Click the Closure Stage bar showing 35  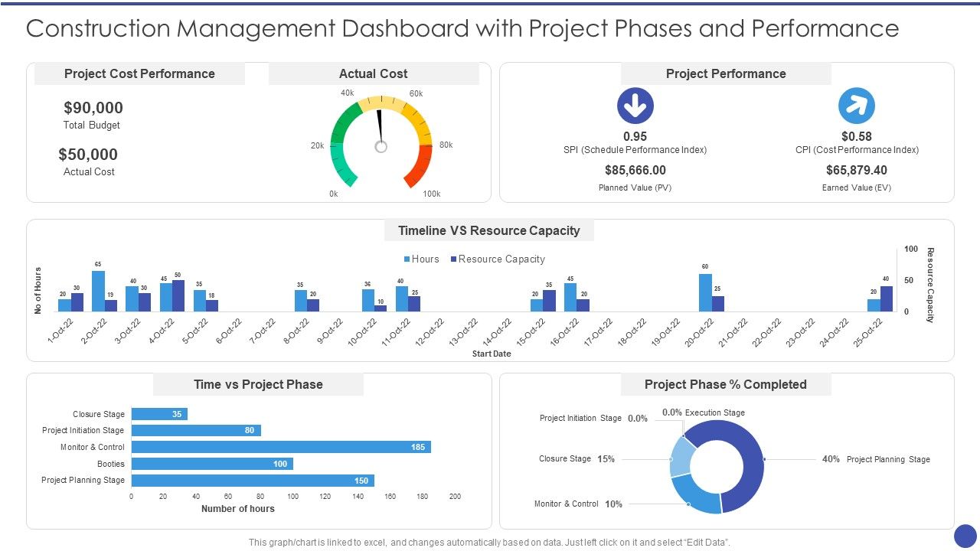(x=159, y=414)
